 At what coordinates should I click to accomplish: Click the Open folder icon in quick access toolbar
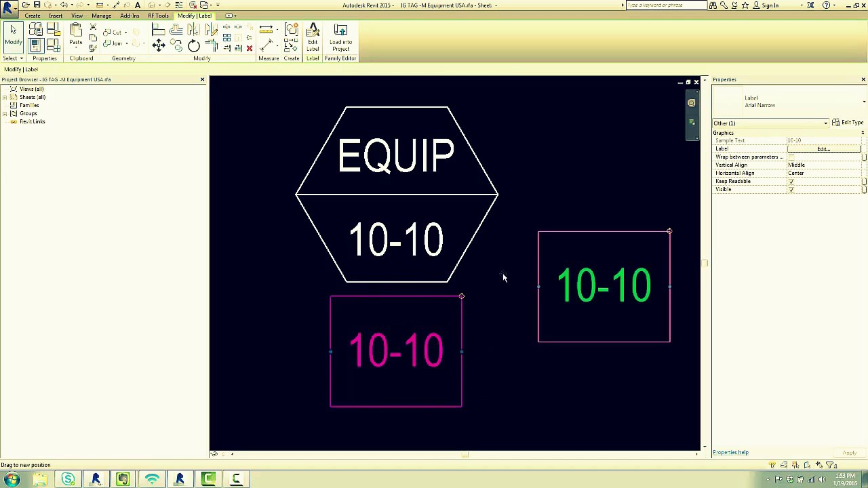tap(26, 5)
